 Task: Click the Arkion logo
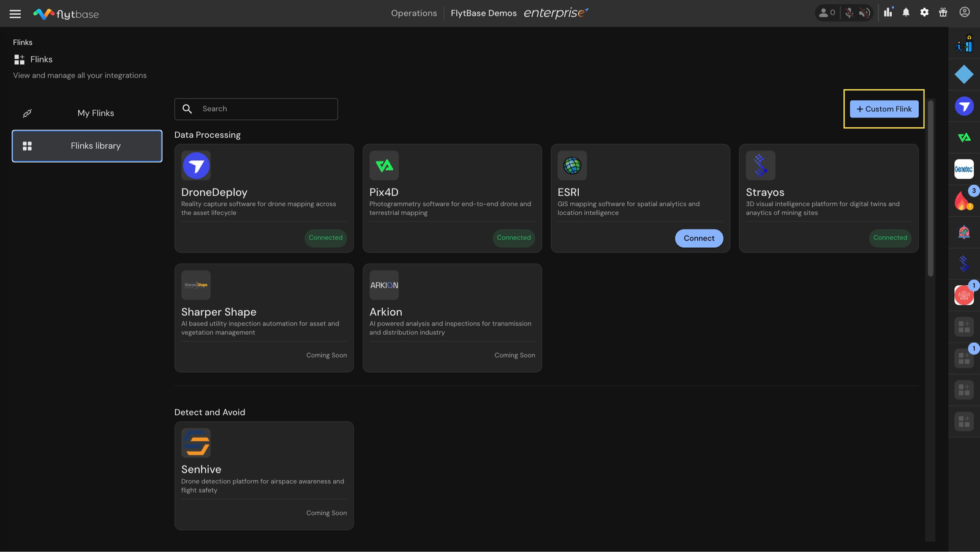coord(384,285)
